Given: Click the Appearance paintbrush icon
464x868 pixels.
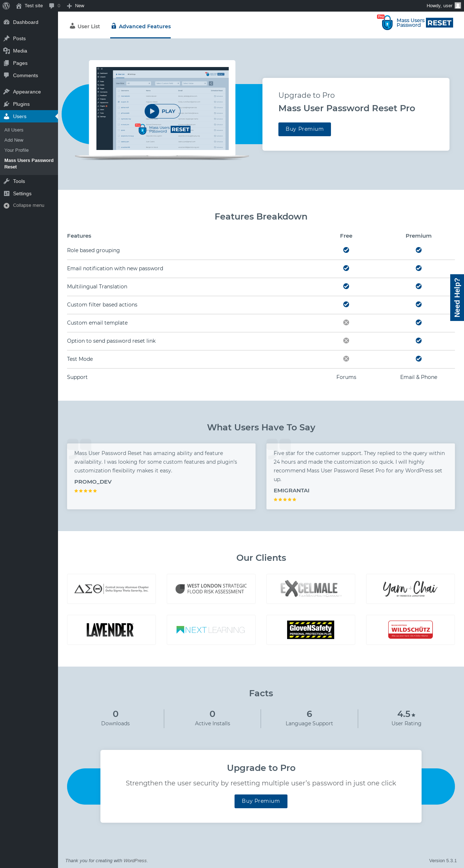Looking at the screenshot, I should click(7, 92).
